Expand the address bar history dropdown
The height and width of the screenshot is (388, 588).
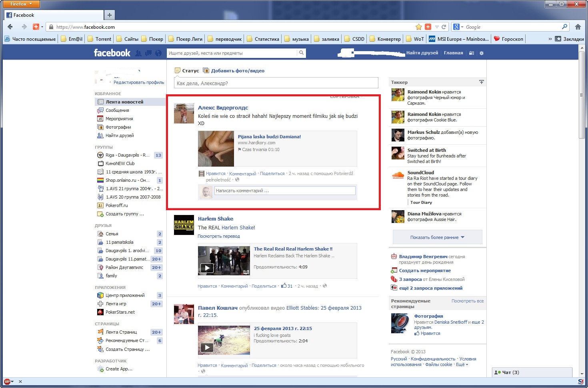(x=437, y=27)
